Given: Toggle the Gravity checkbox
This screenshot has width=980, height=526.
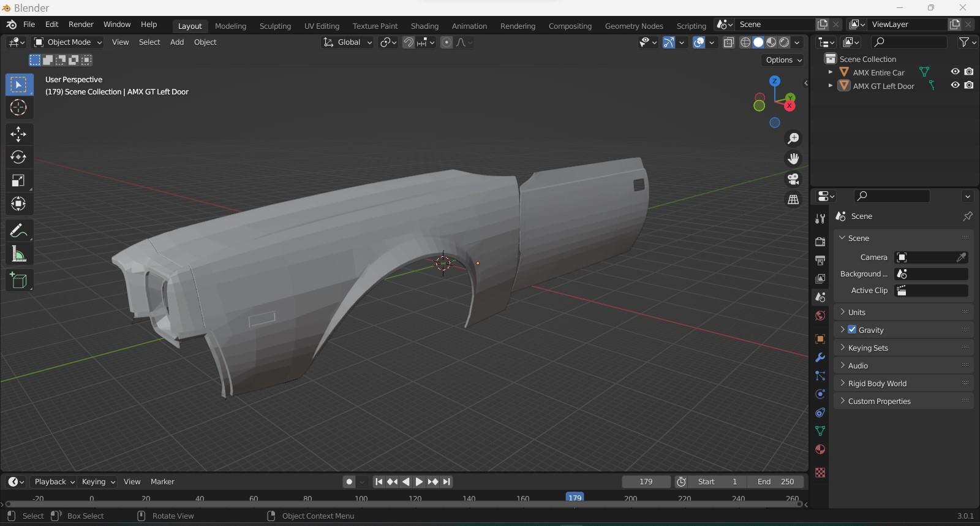Looking at the screenshot, I should tap(852, 329).
